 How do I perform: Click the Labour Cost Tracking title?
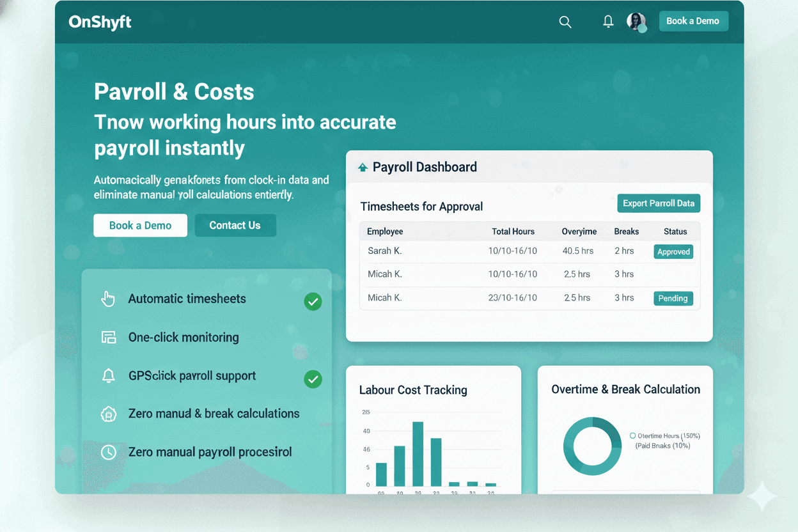413,390
